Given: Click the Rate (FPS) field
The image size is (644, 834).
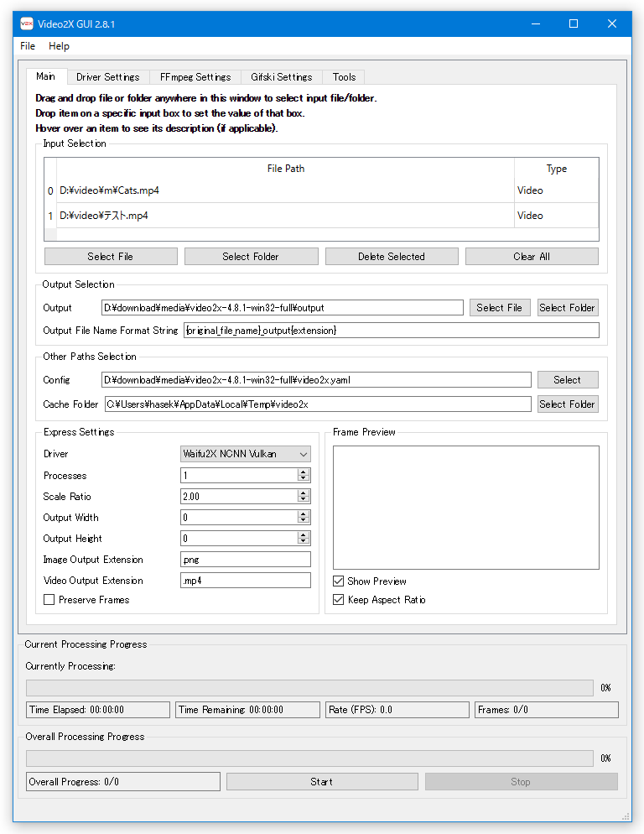Looking at the screenshot, I should [397, 710].
